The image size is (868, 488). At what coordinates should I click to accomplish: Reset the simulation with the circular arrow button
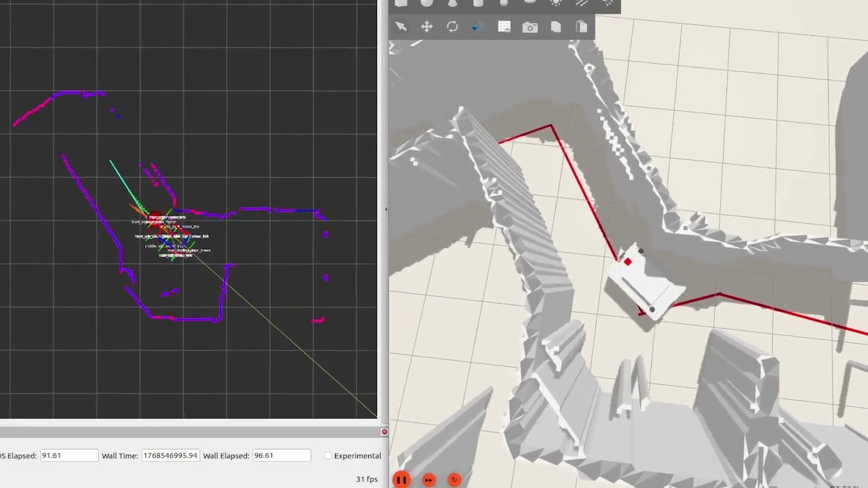tap(454, 480)
